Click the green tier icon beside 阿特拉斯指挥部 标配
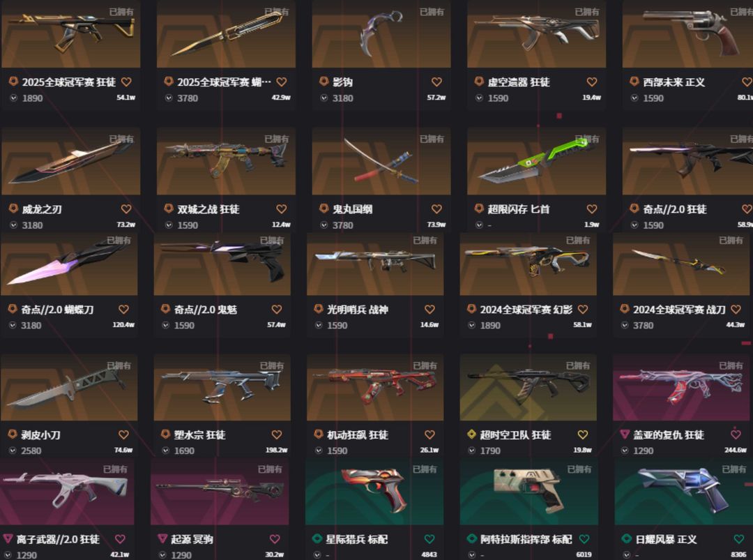The width and height of the screenshot is (753, 560). (471, 539)
